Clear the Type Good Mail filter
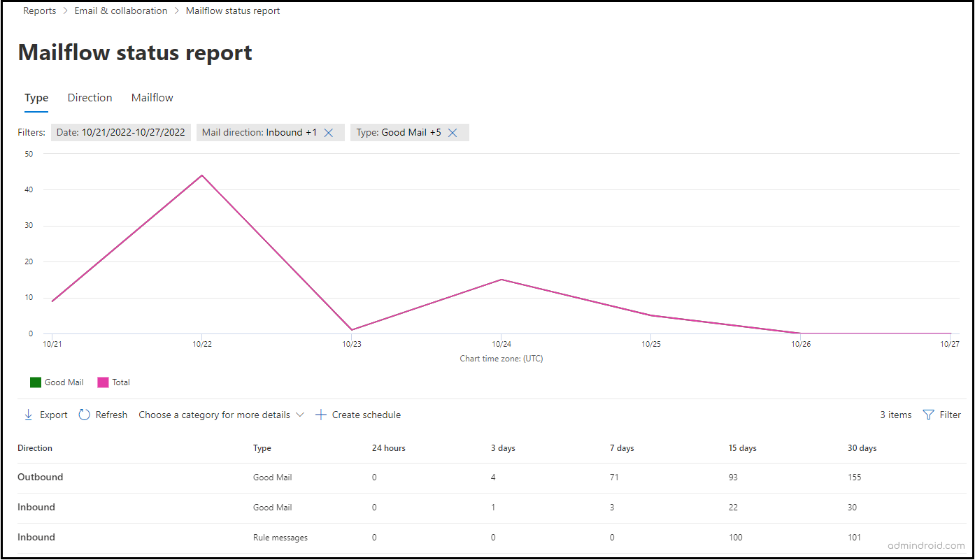 453,132
